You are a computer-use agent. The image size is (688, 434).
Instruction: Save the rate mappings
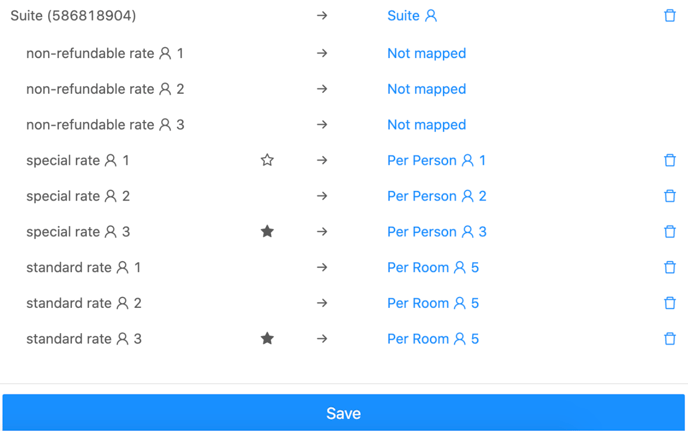pos(344,413)
